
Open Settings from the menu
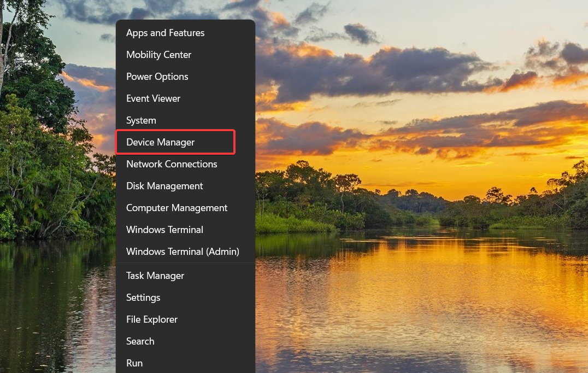[x=143, y=297]
